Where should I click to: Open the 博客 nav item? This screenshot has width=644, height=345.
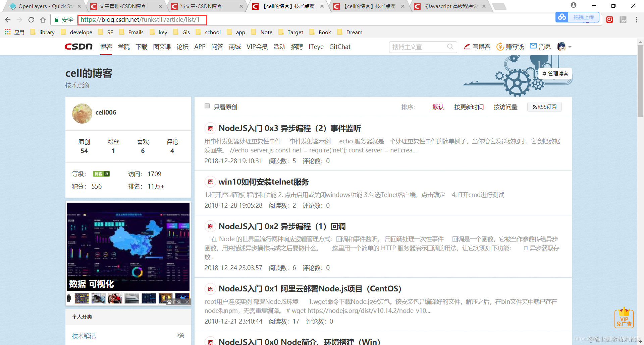click(x=106, y=47)
